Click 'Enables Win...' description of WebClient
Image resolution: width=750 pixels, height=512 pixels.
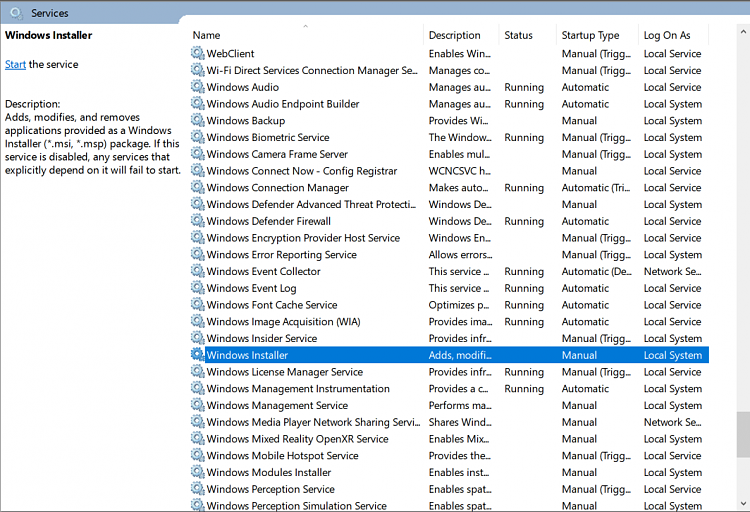click(x=459, y=54)
